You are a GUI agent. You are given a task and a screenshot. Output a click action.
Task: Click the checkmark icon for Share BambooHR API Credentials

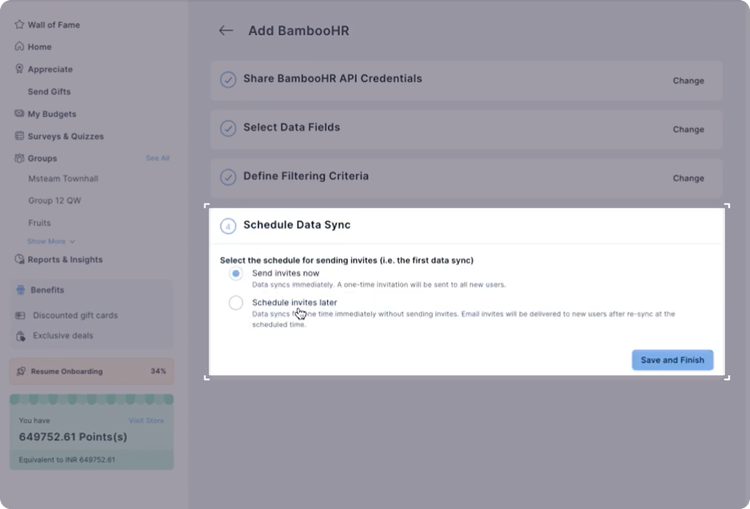tap(228, 79)
